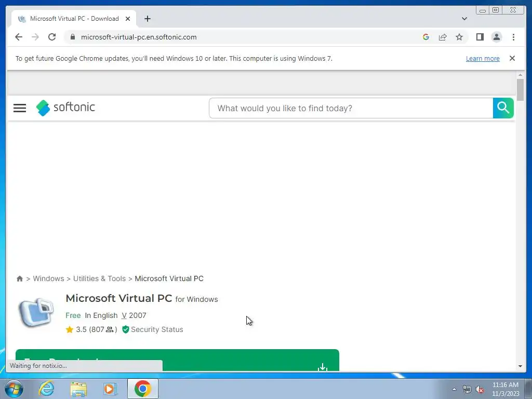The image size is (532, 399).
Task: Click the Softonic logo
Action: pos(65,108)
